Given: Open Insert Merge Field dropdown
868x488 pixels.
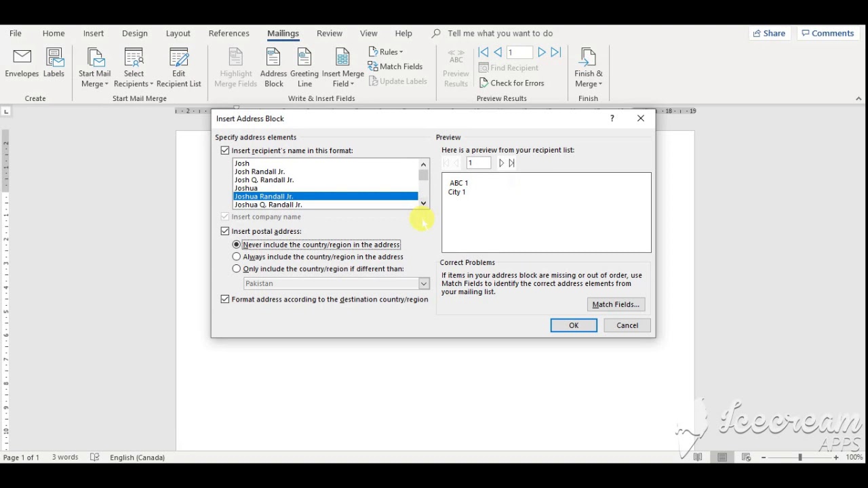Looking at the screenshot, I should (x=342, y=68).
